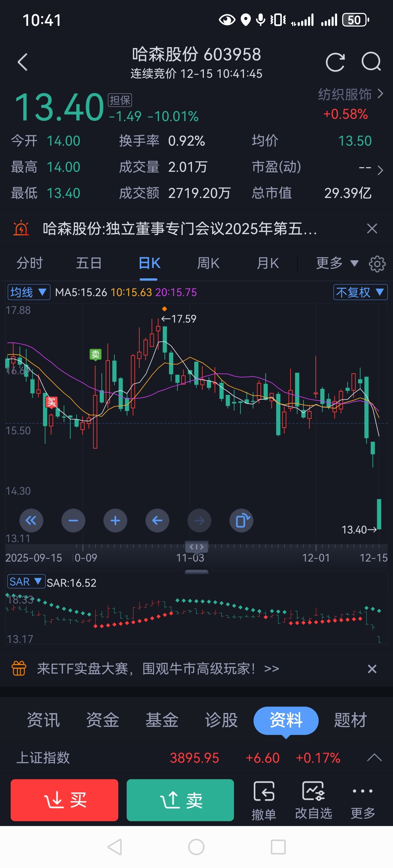Image resolution: width=393 pixels, height=868 pixels.
Task: Shift chart left with arrow button
Action: tap(157, 521)
